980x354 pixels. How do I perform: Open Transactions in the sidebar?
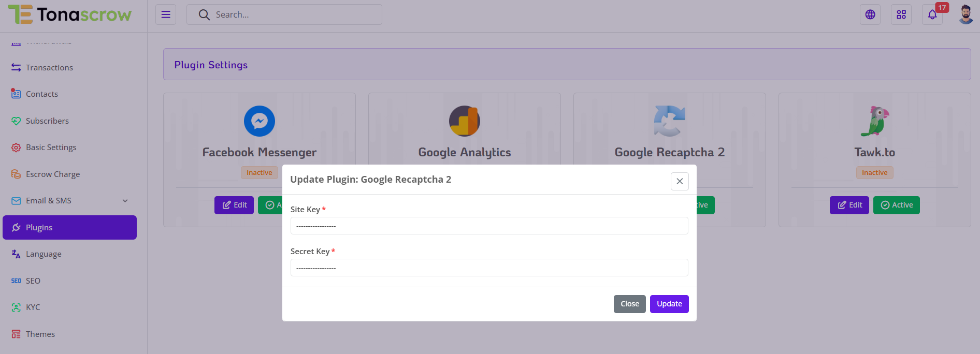pyautogui.click(x=49, y=68)
